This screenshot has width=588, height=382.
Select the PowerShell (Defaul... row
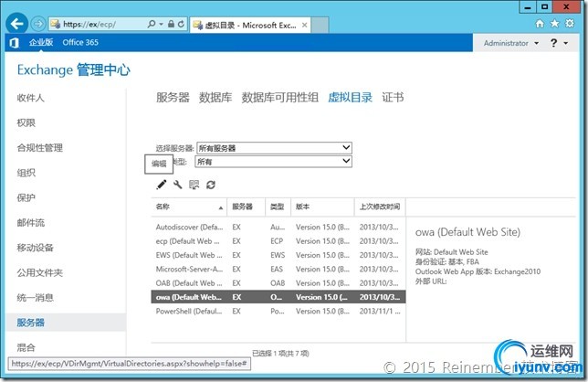278,311
